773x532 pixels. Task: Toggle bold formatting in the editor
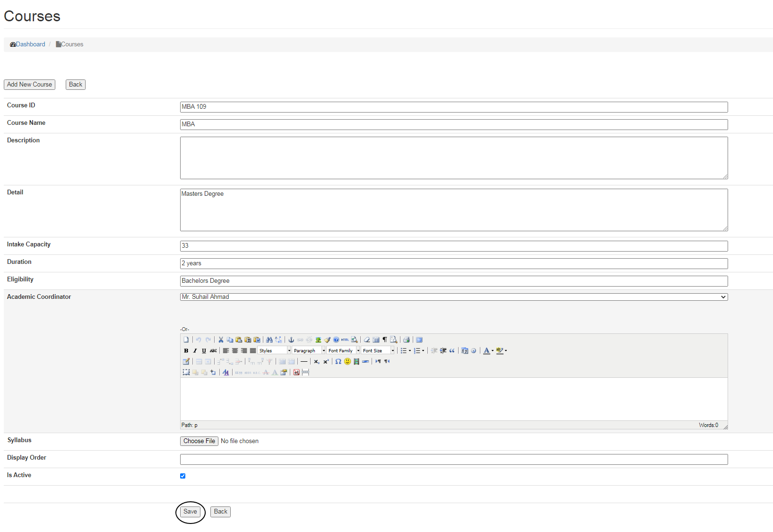click(186, 351)
